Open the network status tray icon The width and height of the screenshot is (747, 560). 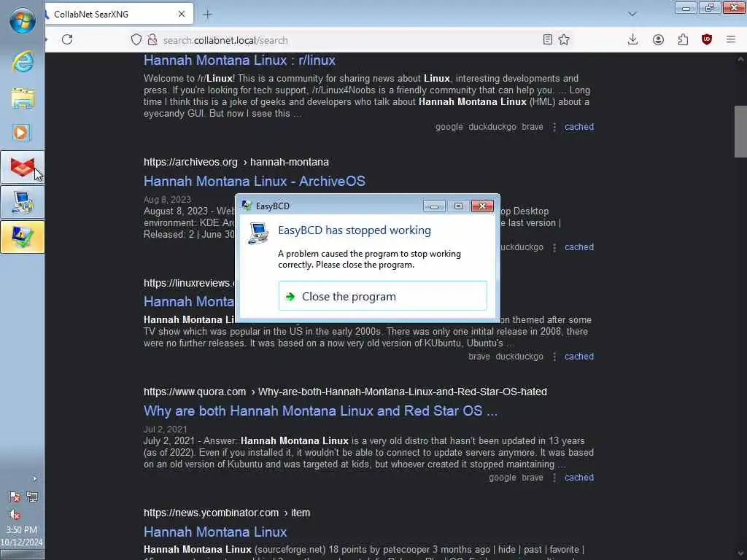[x=32, y=497]
